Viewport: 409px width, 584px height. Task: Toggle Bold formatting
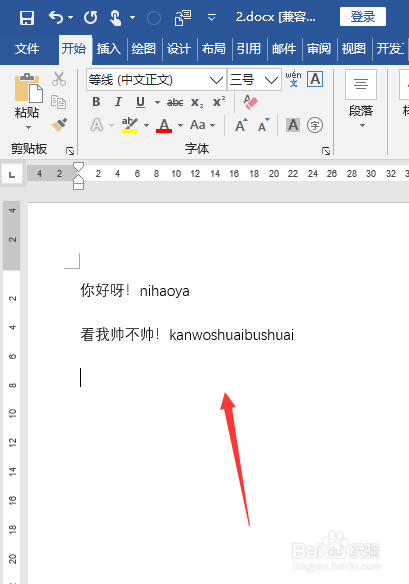pos(96,102)
